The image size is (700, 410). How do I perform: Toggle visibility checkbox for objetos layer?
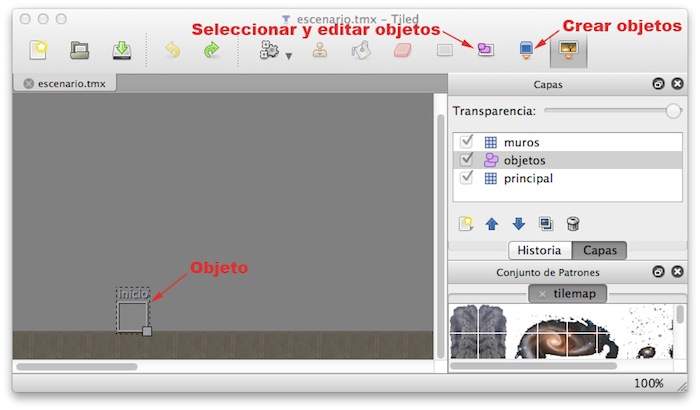(467, 159)
